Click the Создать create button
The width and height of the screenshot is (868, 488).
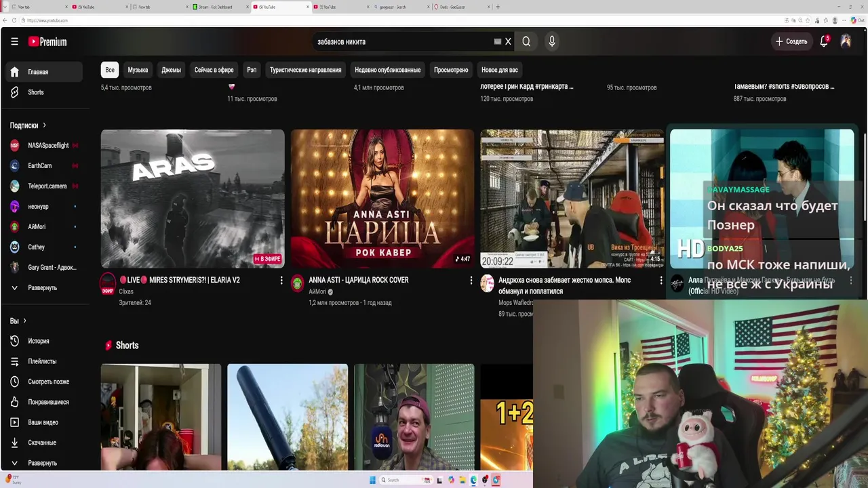point(791,41)
